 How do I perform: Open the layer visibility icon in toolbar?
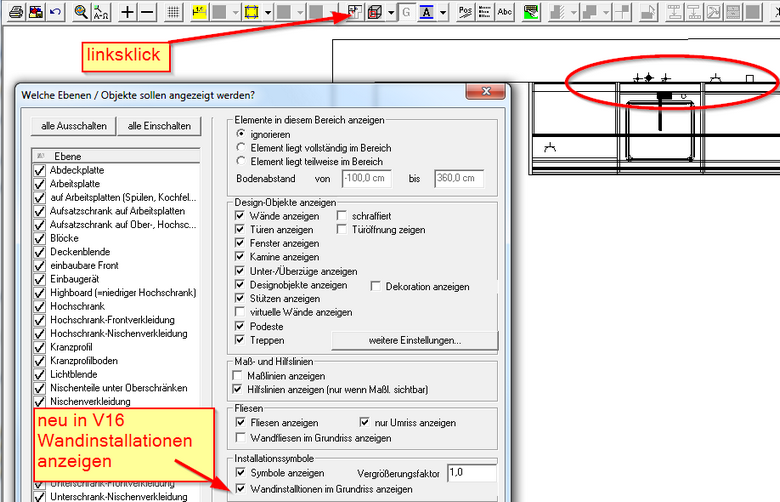click(355, 12)
